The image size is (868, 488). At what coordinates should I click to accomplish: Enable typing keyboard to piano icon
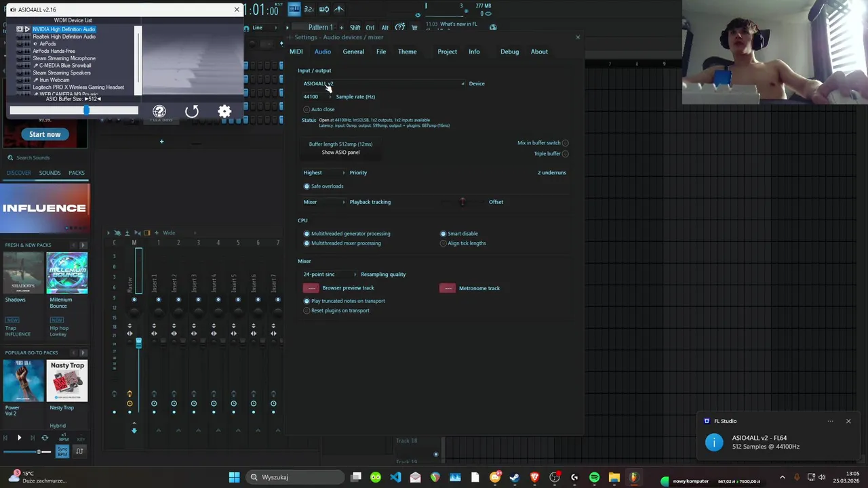point(294,9)
